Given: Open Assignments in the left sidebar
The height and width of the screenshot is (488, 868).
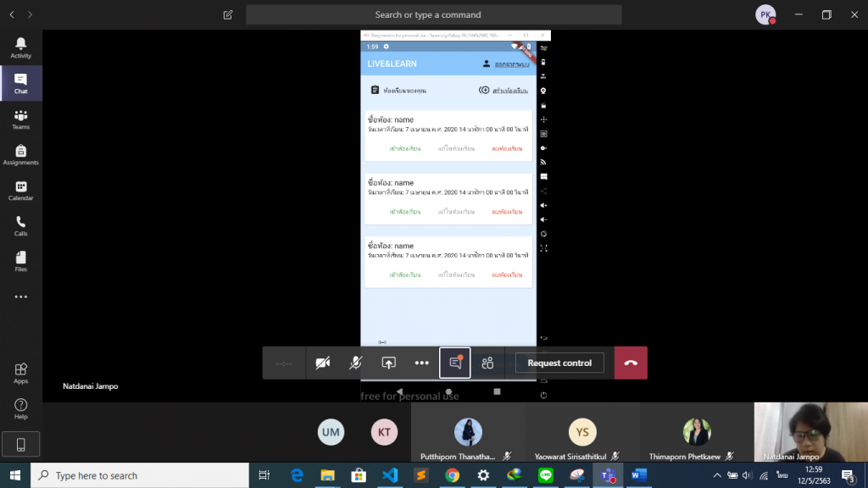Looking at the screenshot, I should pos(20,154).
